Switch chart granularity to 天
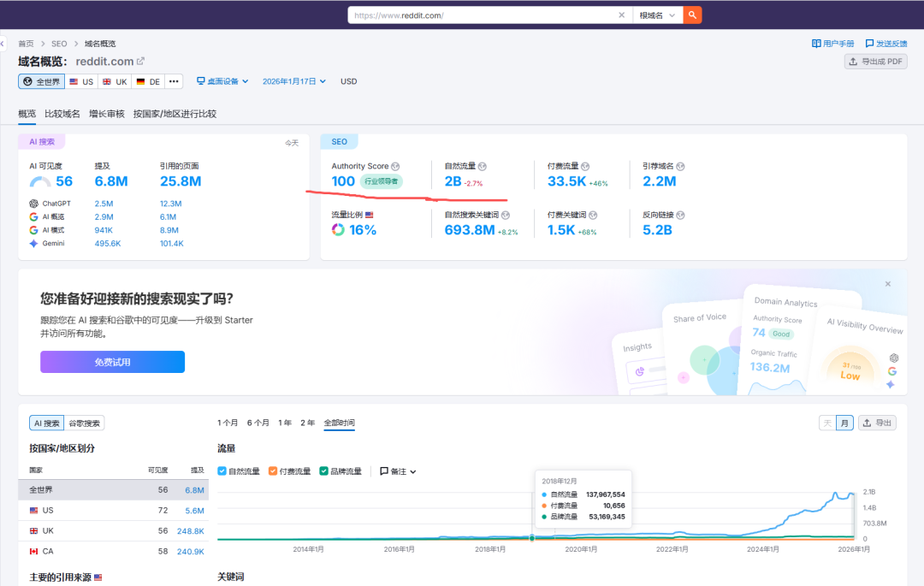The width and height of the screenshot is (924, 586). 826,422
